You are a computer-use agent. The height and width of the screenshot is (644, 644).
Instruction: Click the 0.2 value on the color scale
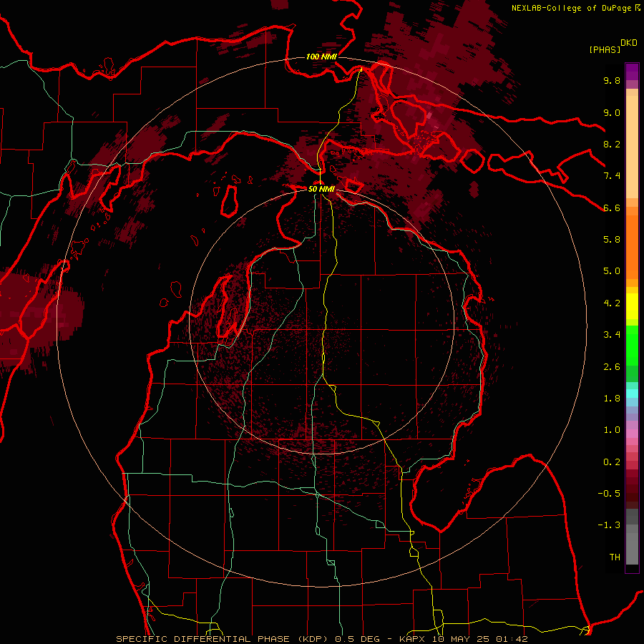[612, 462]
